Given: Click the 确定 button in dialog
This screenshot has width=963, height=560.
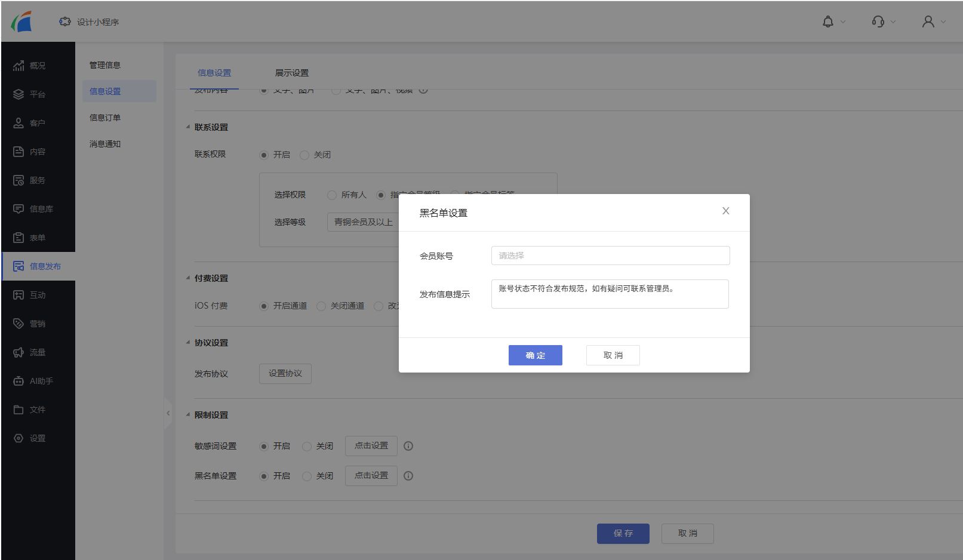Looking at the screenshot, I should click(535, 355).
